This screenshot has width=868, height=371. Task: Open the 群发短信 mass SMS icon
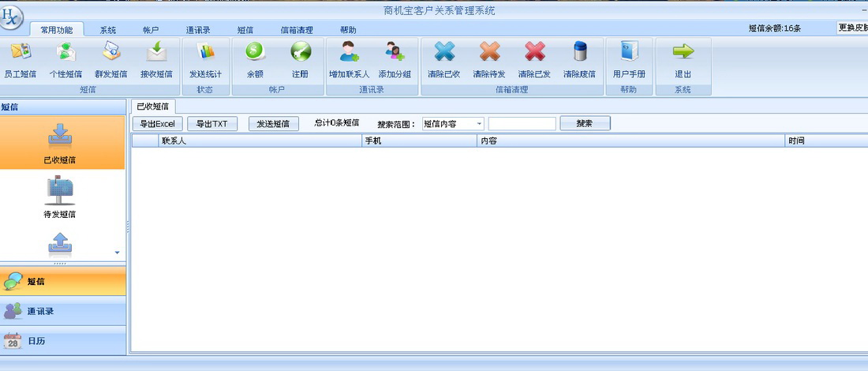click(x=111, y=51)
